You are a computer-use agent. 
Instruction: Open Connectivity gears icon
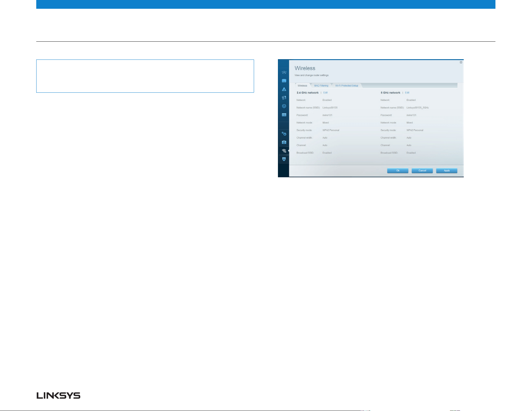pos(284,133)
